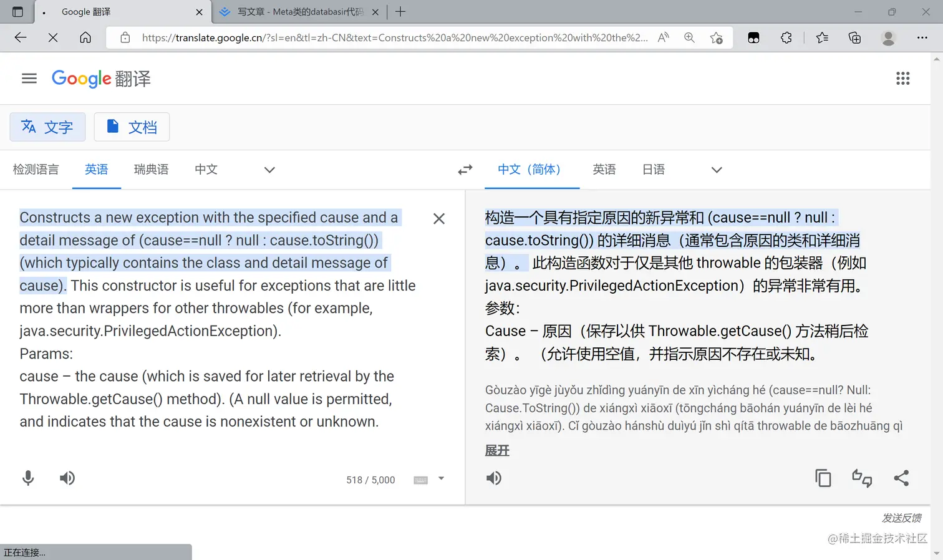The image size is (943, 560).
Task: Select 英语 as target language
Action: 604,170
